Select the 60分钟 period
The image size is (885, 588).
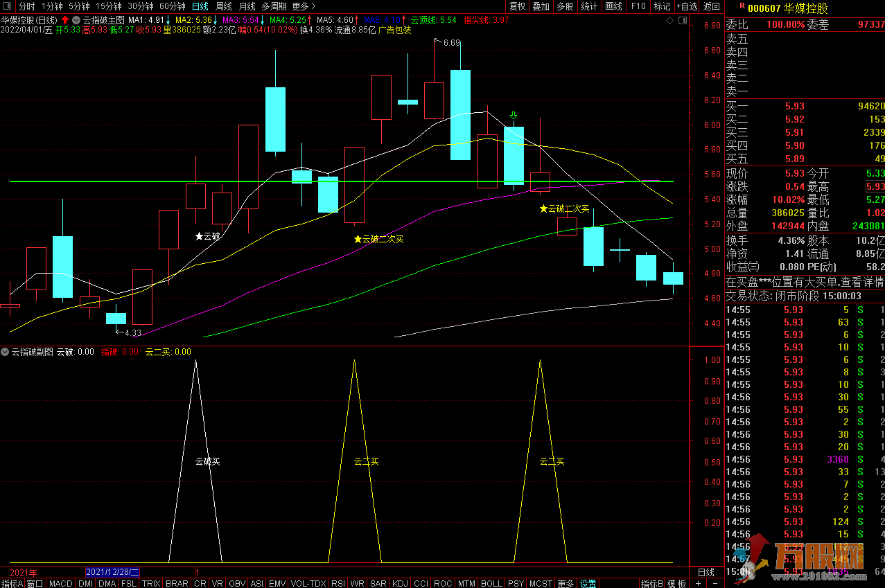(173, 6)
